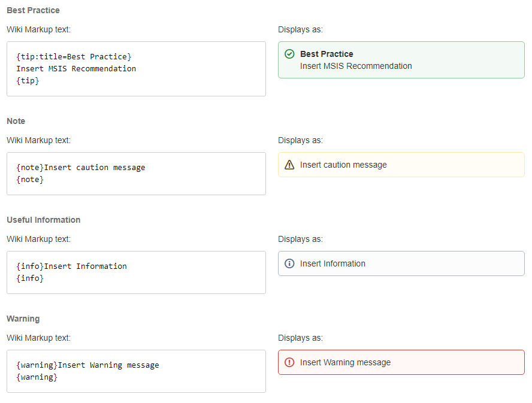Click the '{warning}Insert Warning message' markup line
This screenshot has width=532, height=403.
click(x=87, y=365)
